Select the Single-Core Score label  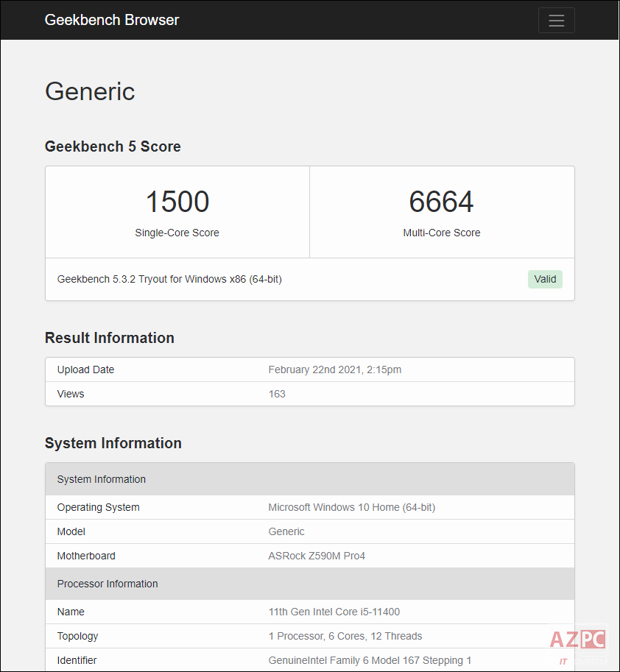coord(177,233)
